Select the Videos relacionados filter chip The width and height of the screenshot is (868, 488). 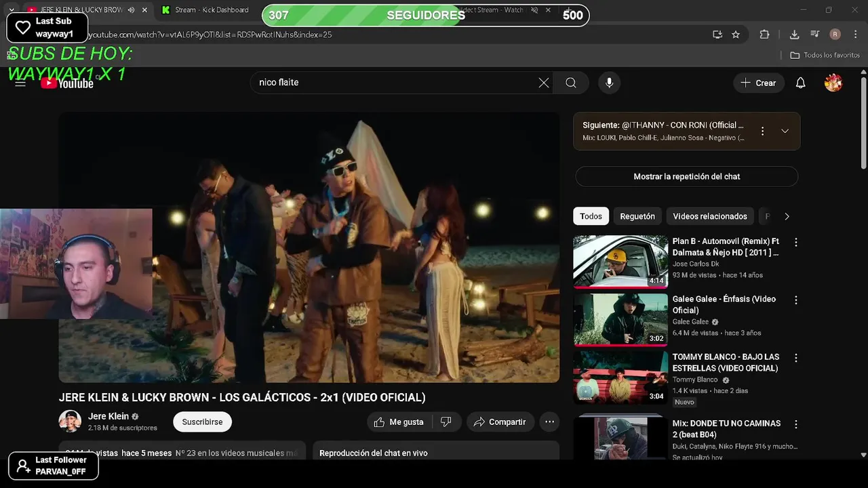710,216
